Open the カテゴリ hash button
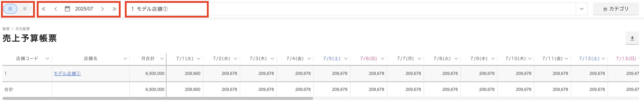 point(616,9)
